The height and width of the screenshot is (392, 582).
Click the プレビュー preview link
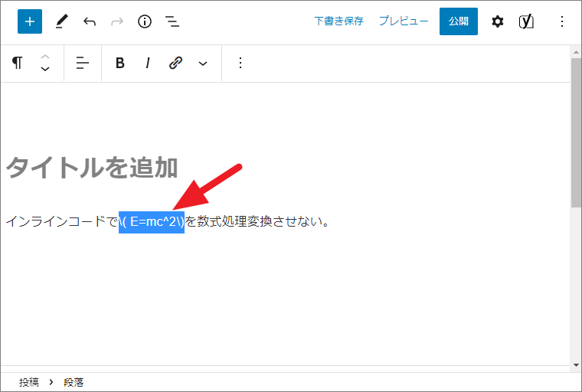pyautogui.click(x=404, y=21)
